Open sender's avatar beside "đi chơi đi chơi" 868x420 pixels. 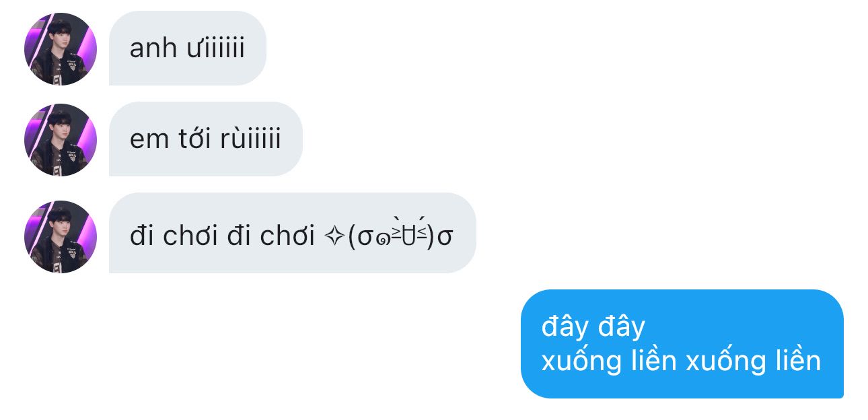[61, 236]
